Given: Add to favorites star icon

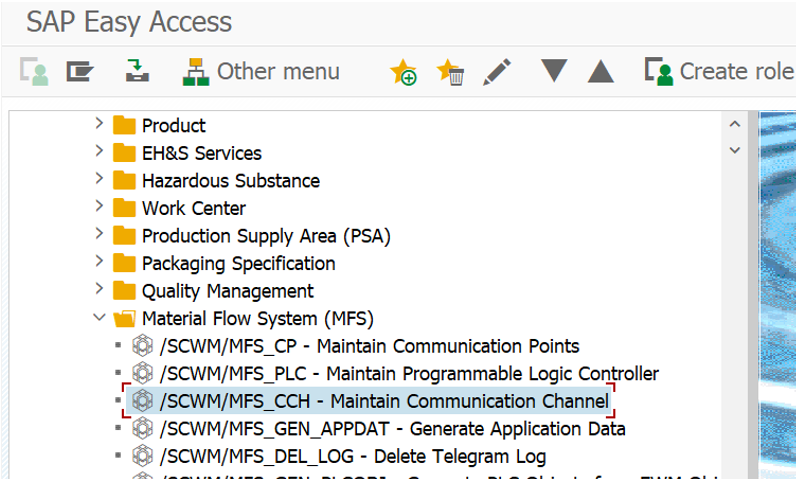Looking at the screenshot, I should (404, 72).
